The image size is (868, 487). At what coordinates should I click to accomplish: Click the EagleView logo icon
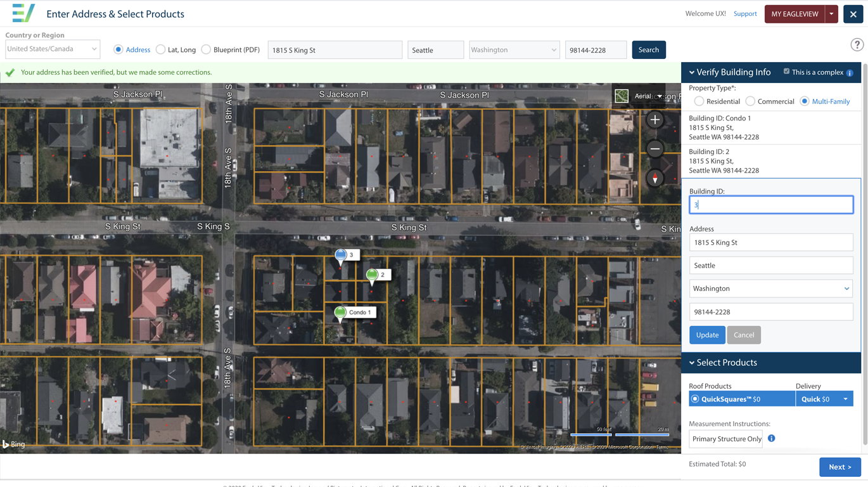point(23,13)
